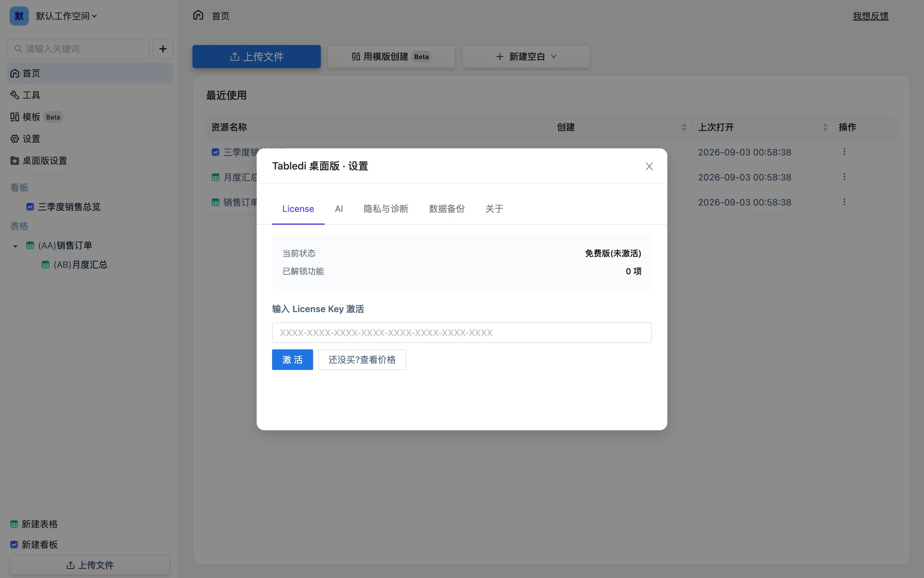Switch to the AI tab

(x=339, y=209)
